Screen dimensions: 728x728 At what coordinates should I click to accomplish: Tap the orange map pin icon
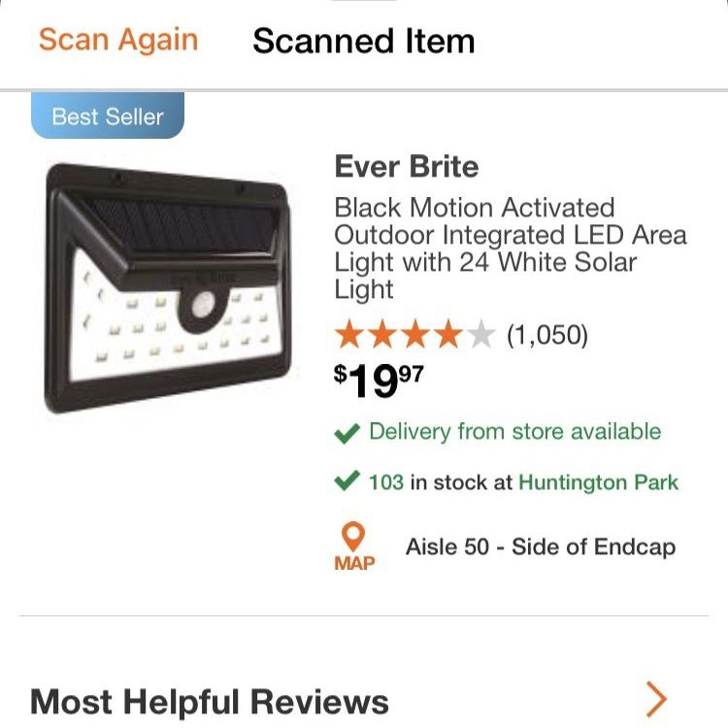tap(354, 537)
